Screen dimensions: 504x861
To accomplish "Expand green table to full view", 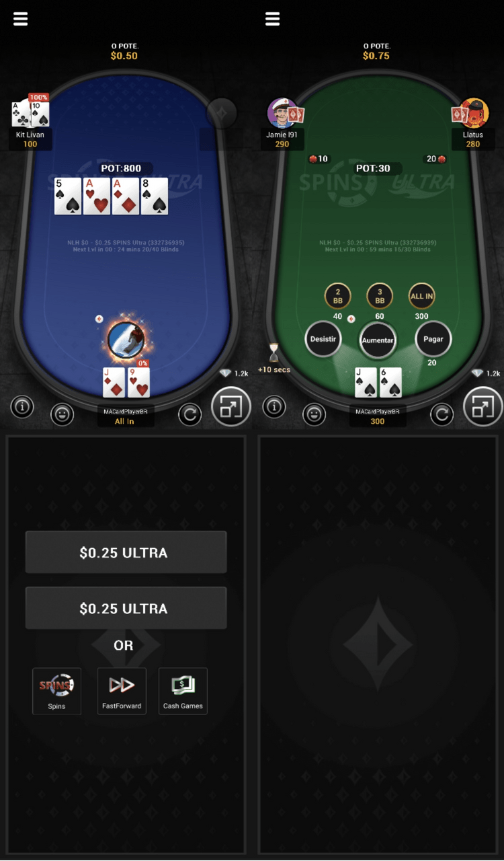I will tap(482, 406).
